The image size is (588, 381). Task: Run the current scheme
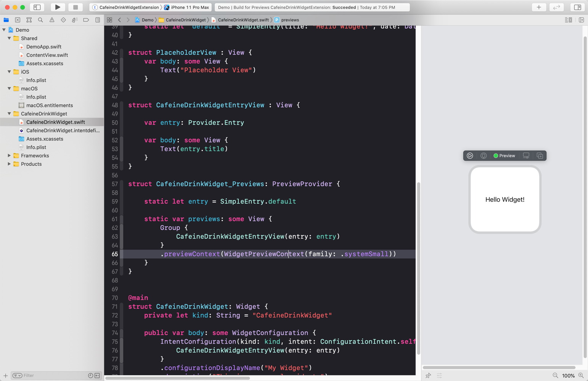58,7
